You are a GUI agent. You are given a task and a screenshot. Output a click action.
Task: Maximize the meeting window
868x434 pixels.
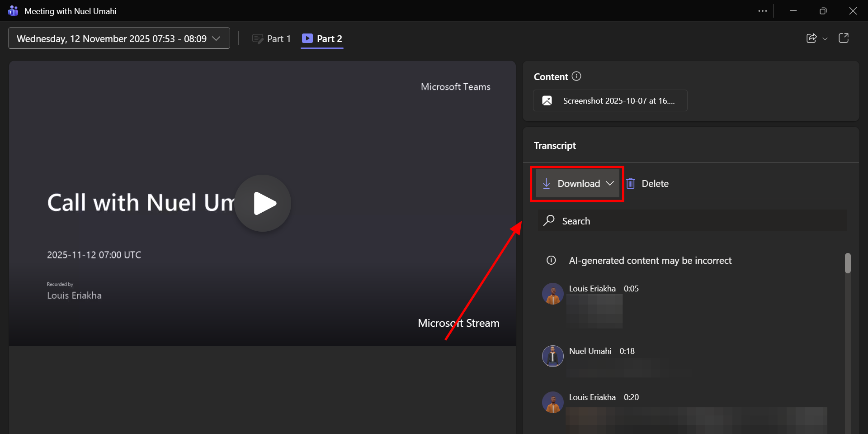(x=823, y=11)
